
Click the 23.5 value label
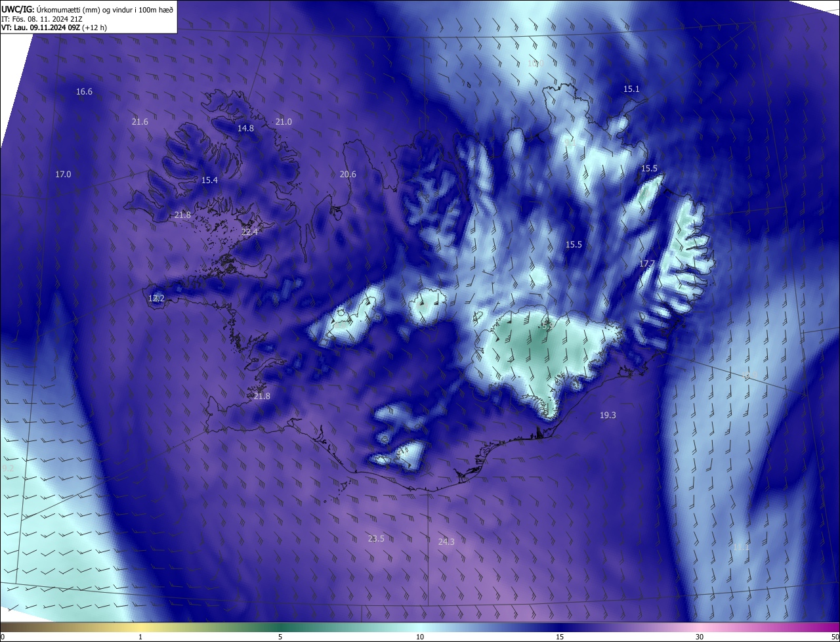click(x=376, y=539)
